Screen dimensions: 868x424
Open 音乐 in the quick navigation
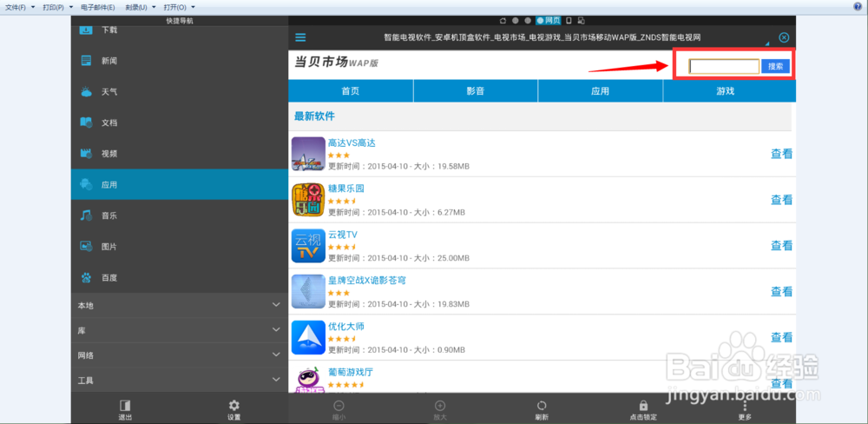[180, 215]
